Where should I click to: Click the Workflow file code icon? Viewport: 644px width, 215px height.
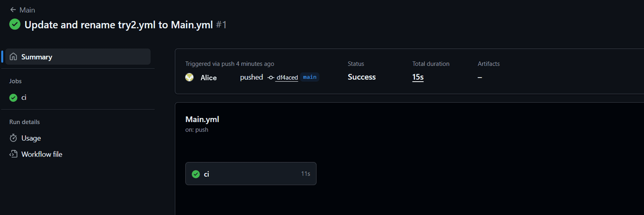[x=13, y=154]
